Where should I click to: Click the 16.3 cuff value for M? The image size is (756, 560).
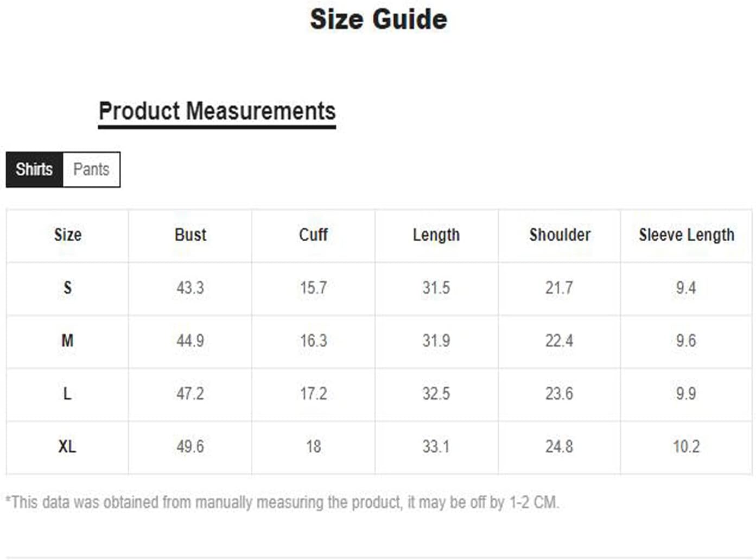tap(314, 341)
